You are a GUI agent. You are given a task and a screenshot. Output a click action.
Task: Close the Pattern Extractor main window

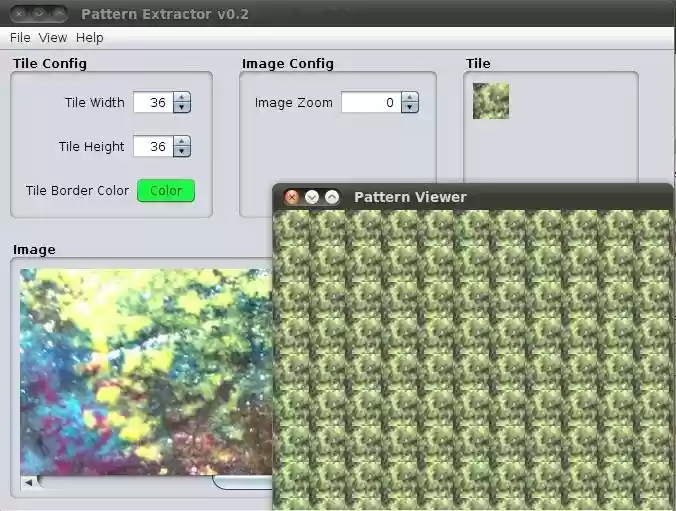click(19, 14)
